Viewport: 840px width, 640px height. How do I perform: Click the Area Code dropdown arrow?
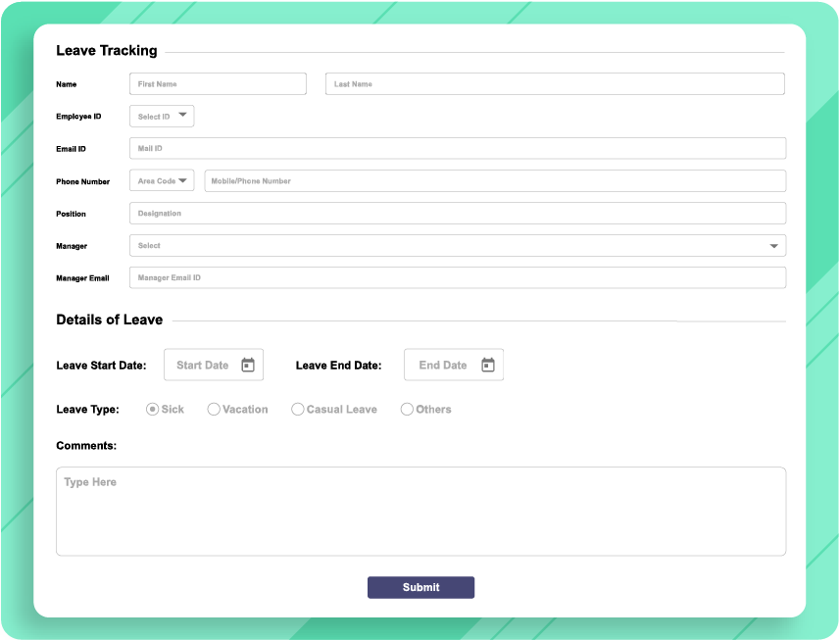point(183,180)
